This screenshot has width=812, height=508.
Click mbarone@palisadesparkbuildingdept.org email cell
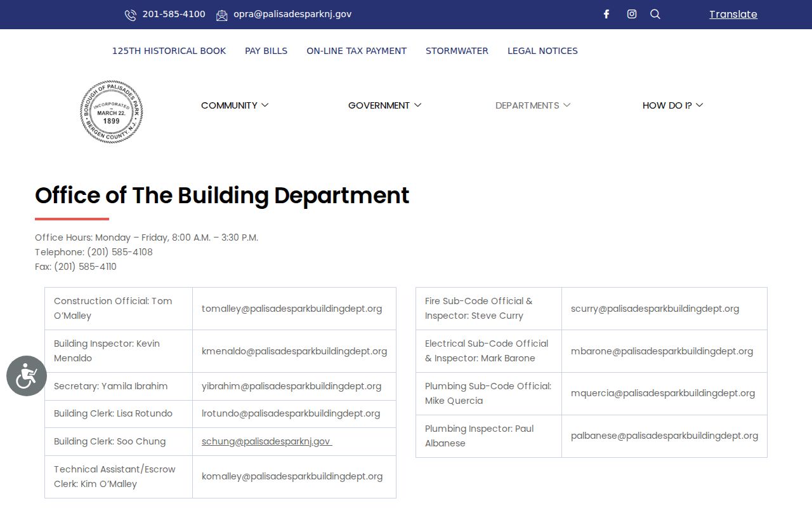664,351
